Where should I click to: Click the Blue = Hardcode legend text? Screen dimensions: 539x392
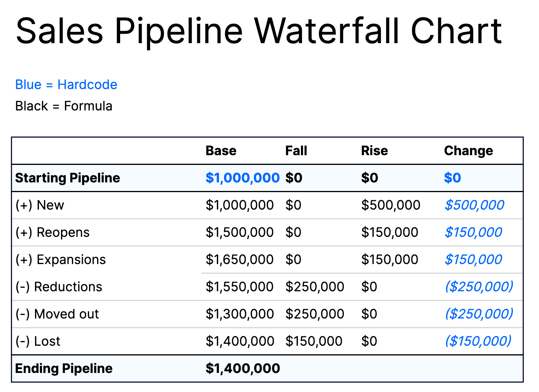click(x=66, y=84)
